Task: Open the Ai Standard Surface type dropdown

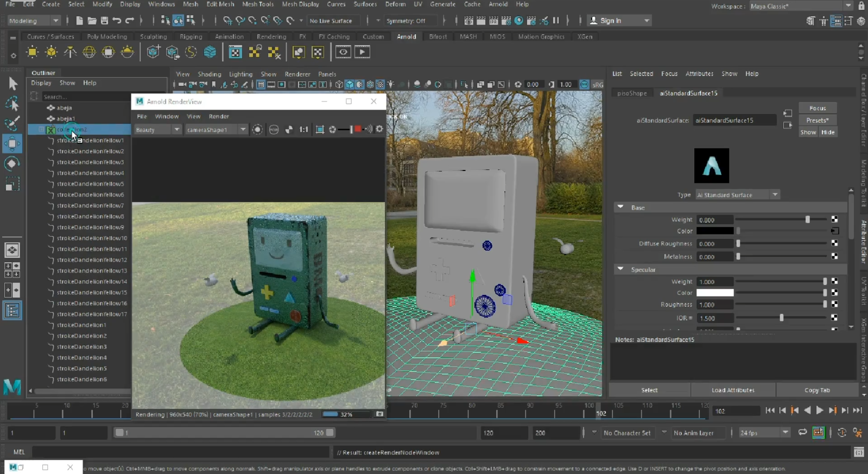Action: (738, 195)
